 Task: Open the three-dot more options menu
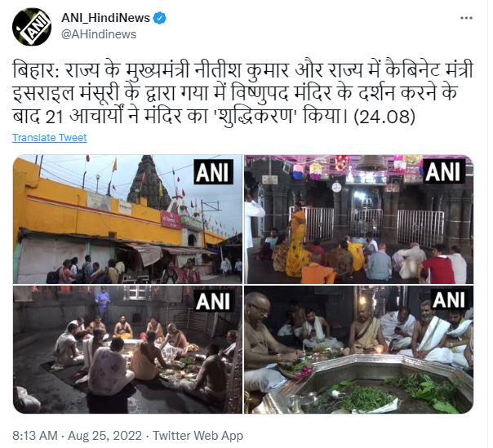point(466,18)
